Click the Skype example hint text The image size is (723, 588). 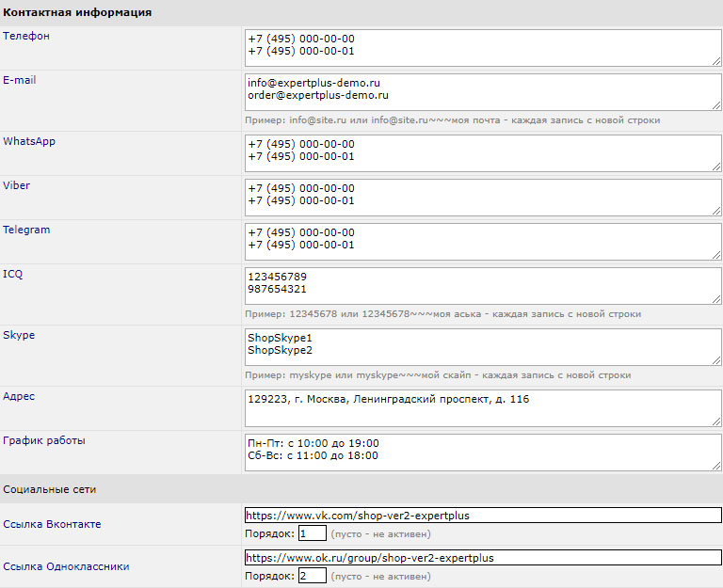(x=438, y=375)
